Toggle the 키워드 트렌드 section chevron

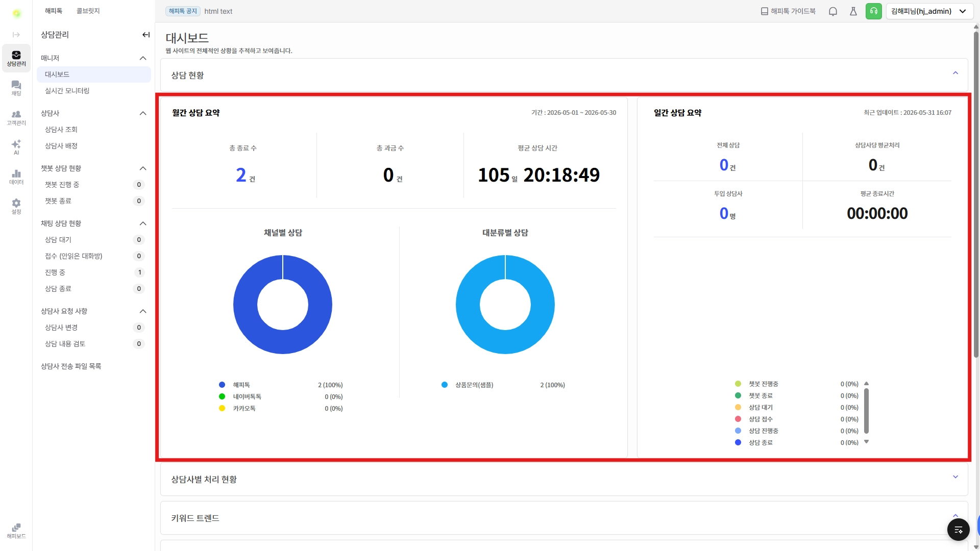tap(955, 516)
